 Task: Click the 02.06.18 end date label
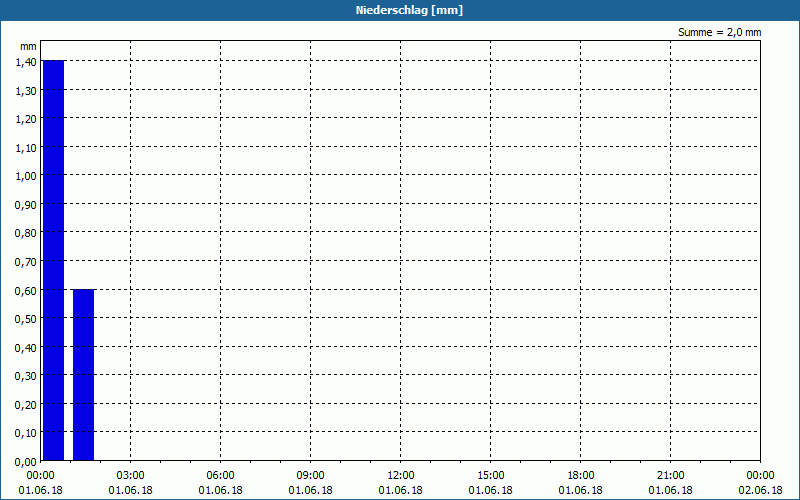760,490
